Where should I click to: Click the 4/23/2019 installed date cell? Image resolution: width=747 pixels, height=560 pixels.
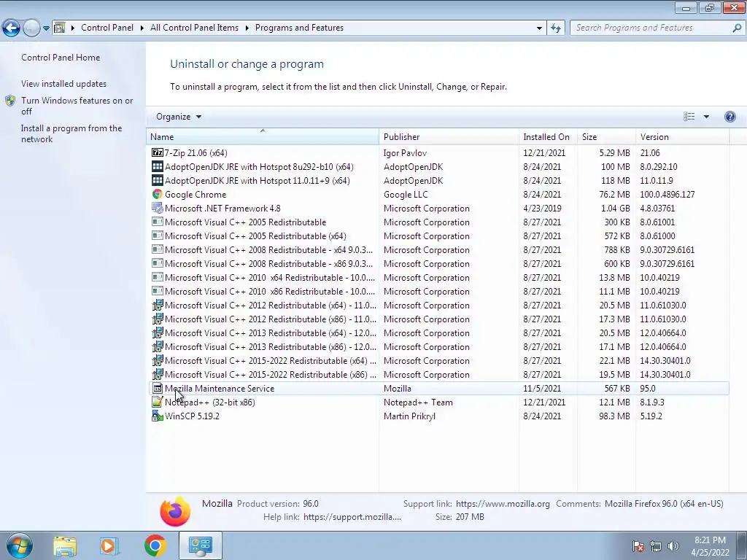tap(542, 208)
